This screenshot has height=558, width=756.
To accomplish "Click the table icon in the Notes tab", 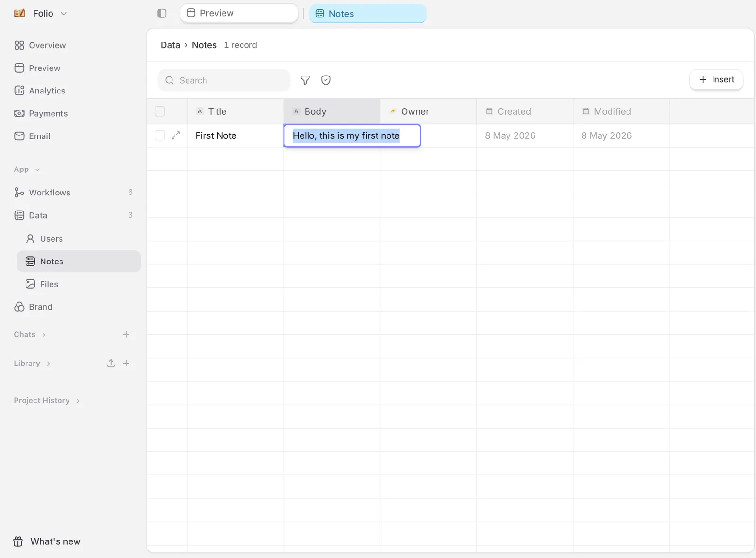I will click(x=320, y=14).
